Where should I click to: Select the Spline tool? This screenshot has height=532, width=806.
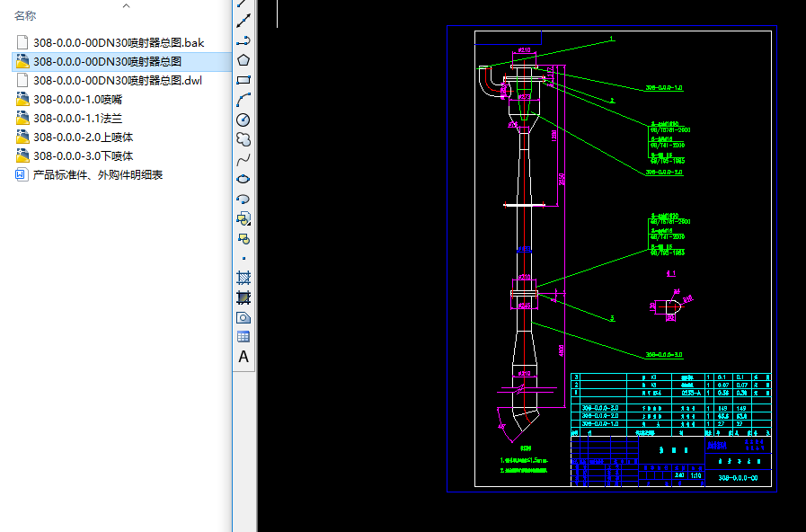[243, 159]
